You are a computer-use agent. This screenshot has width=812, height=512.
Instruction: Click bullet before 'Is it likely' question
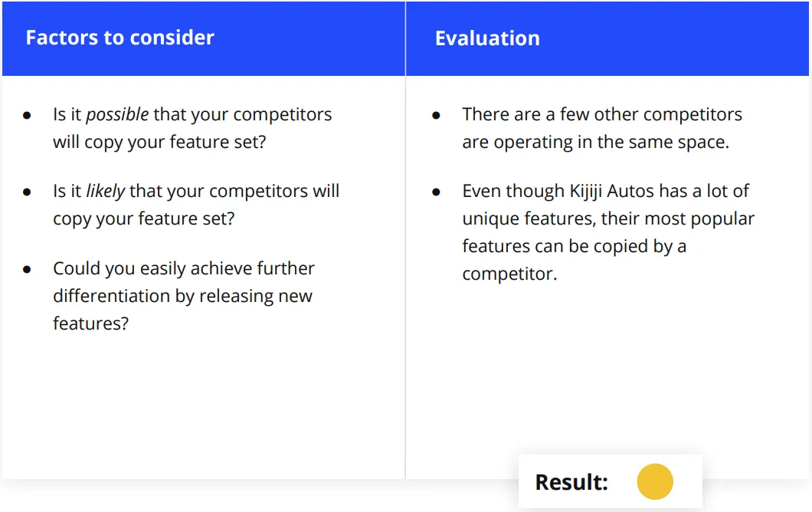click(27, 192)
